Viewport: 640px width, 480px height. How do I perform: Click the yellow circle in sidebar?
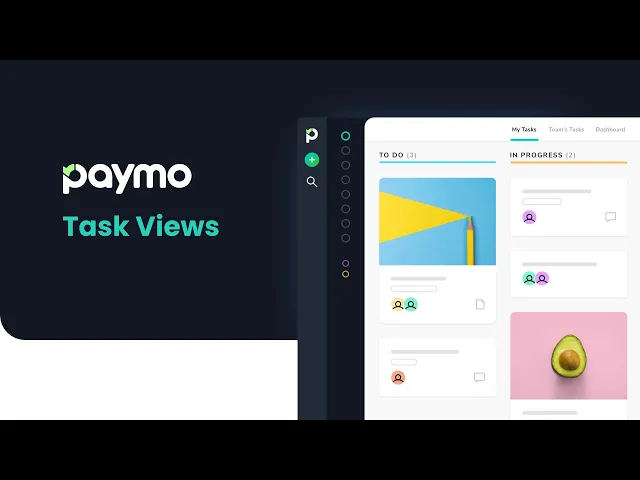(345, 274)
